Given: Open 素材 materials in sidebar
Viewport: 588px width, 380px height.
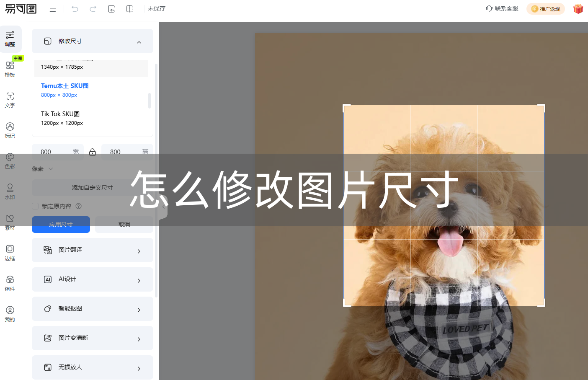Looking at the screenshot, I should click(x=10, y=222).
